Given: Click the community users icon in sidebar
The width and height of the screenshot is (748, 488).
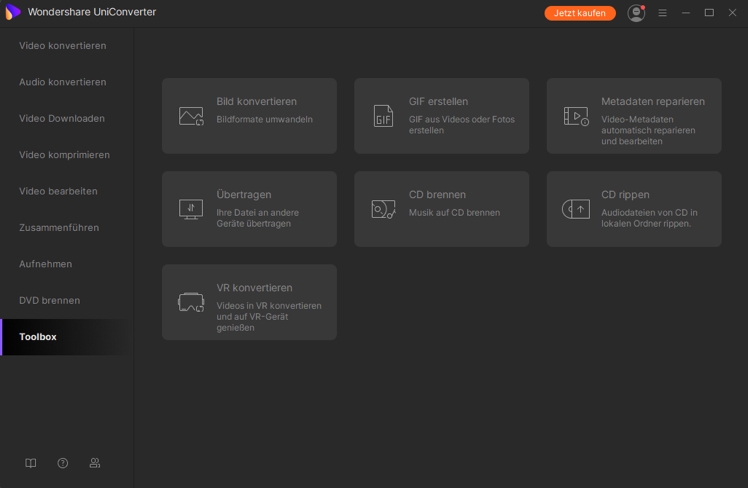Looking at the screenshot, I should click(x=95, y=463).
